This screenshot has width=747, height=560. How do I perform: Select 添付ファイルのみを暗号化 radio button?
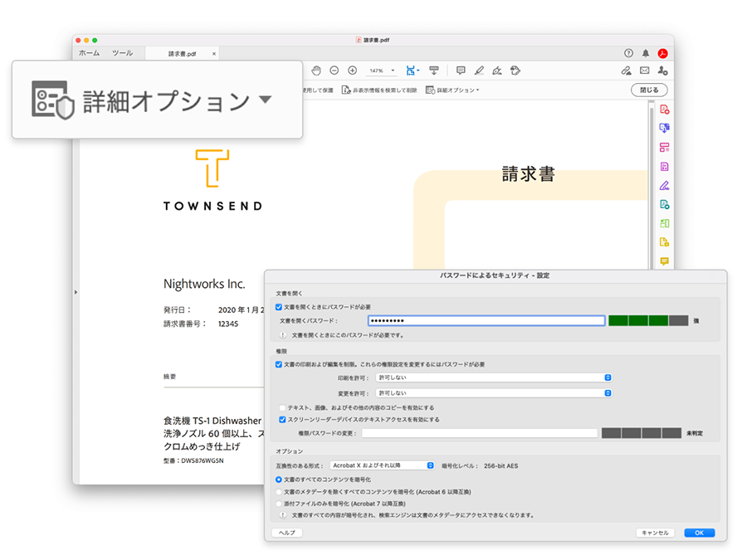[x=279, y=504]
